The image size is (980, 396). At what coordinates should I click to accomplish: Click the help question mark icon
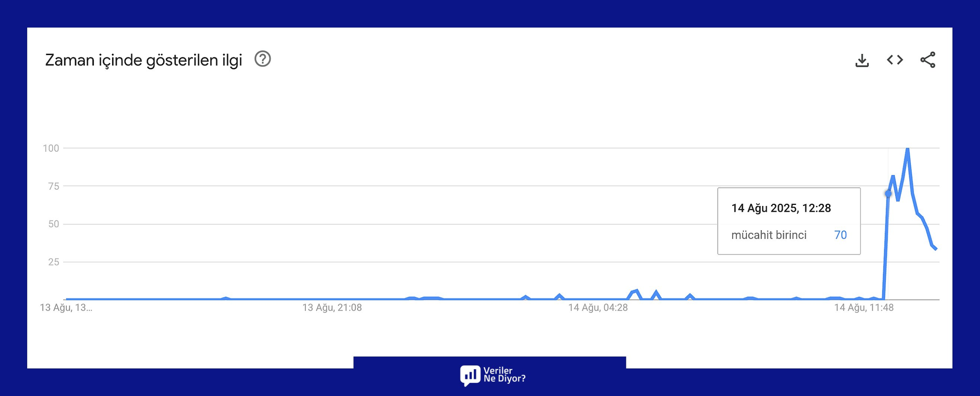point(263,59)
